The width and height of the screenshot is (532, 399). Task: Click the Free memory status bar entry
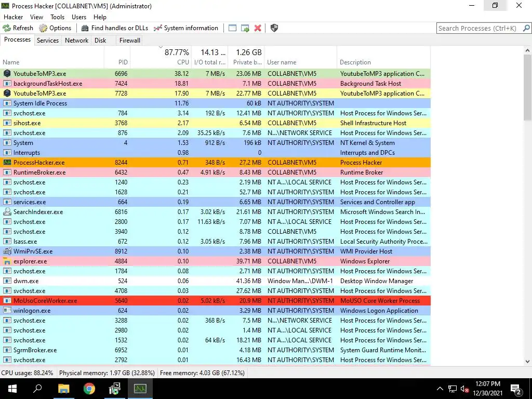(x=202, y=373)
